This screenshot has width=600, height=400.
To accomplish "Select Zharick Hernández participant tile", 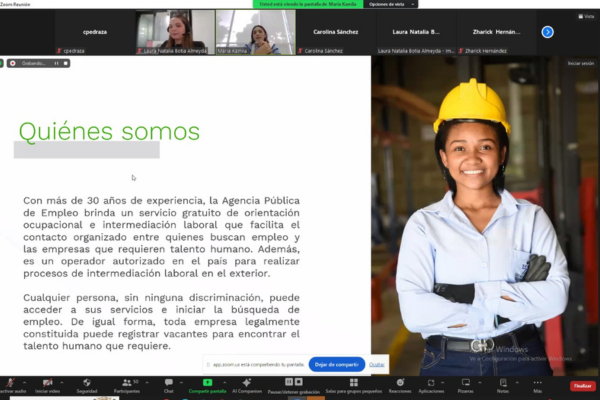I will (x=496, y=32).
